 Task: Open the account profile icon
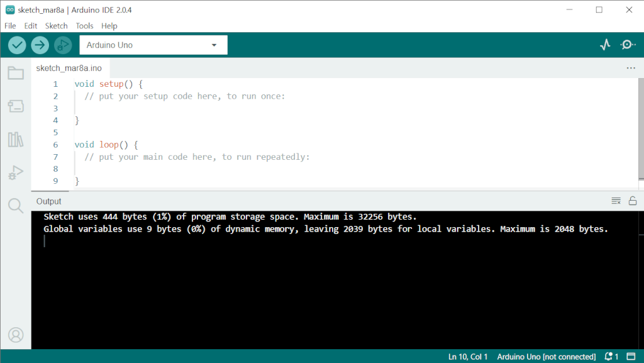click(16, 335)
